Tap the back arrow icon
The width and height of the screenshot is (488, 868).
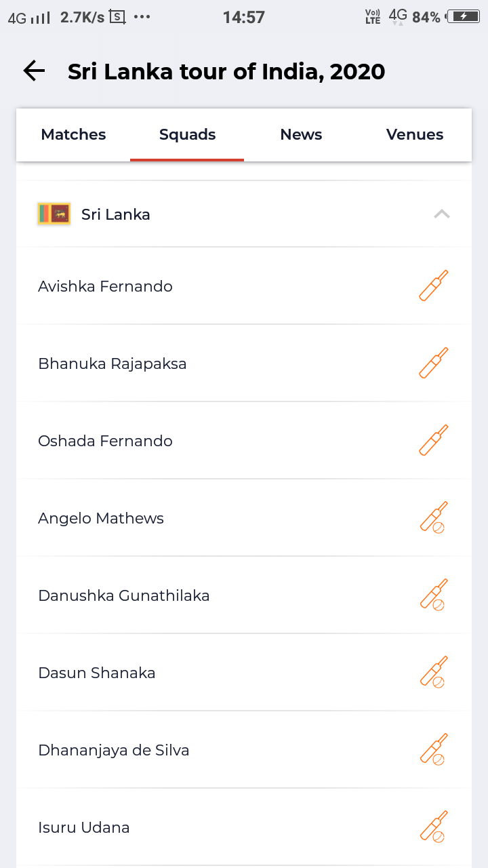click(x=34, y=71)
